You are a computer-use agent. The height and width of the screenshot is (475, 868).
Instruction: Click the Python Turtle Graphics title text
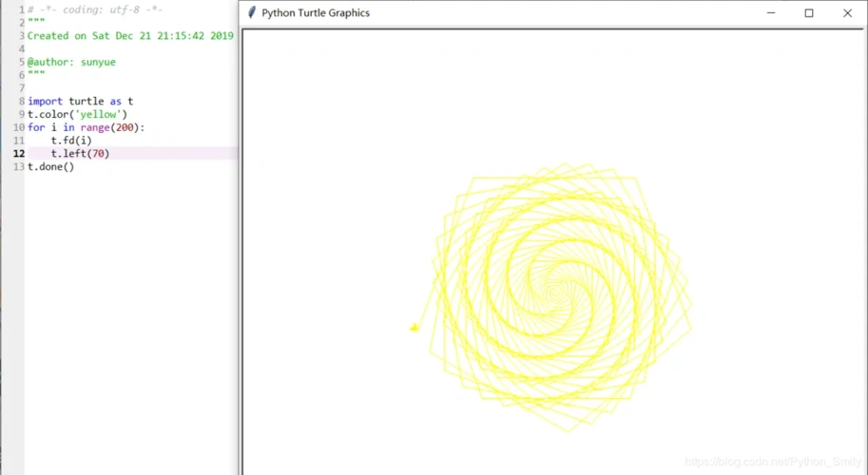click(316, 13)
